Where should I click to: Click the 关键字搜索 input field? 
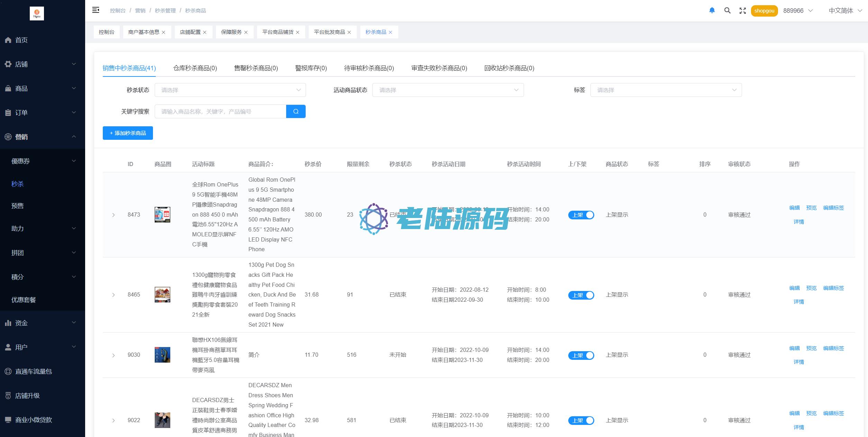[x=220, y=111]
